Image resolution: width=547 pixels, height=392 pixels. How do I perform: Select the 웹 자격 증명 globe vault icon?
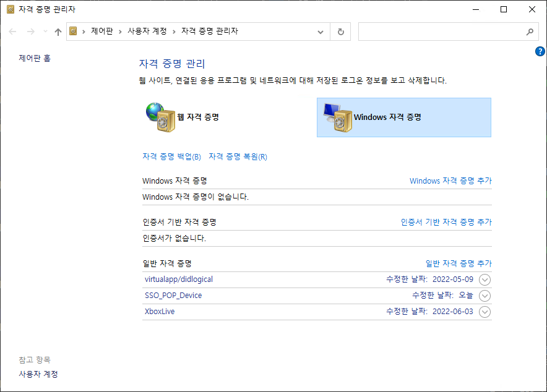click(x=160, y=117)
